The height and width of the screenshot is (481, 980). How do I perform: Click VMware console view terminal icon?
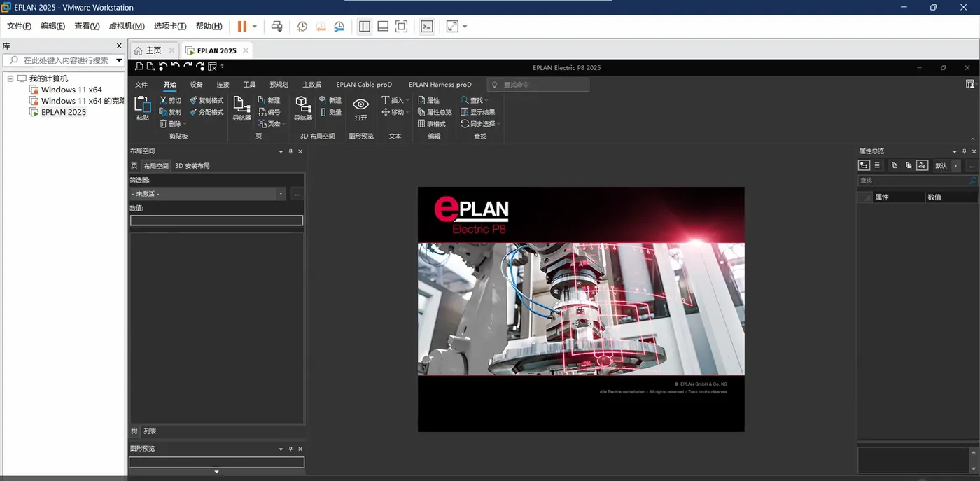(427, 26)
